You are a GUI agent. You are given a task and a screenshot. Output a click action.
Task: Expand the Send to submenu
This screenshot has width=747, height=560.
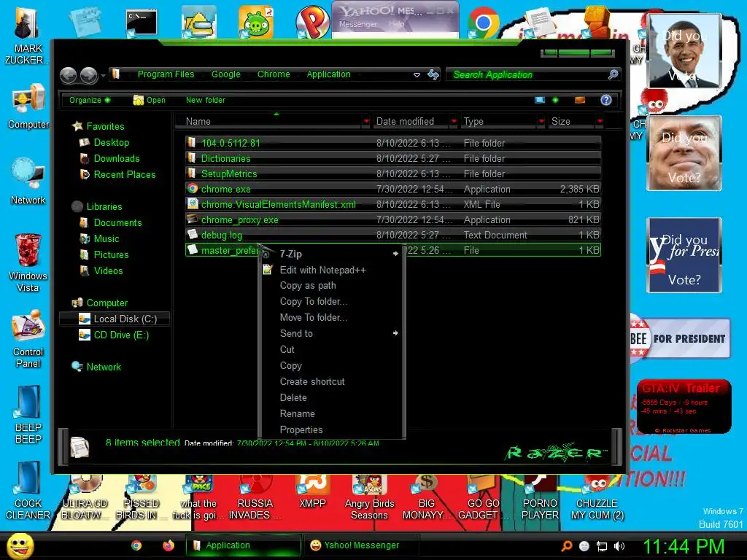tap(332, 333)
